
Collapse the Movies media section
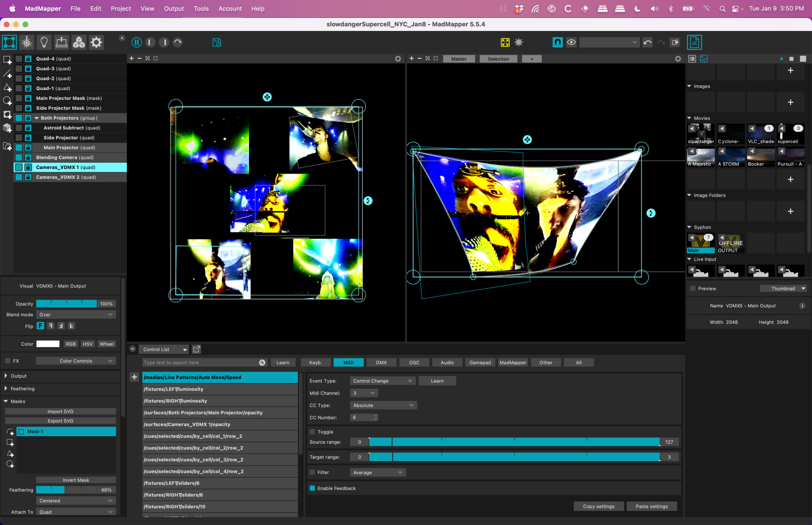coord(689,118)
